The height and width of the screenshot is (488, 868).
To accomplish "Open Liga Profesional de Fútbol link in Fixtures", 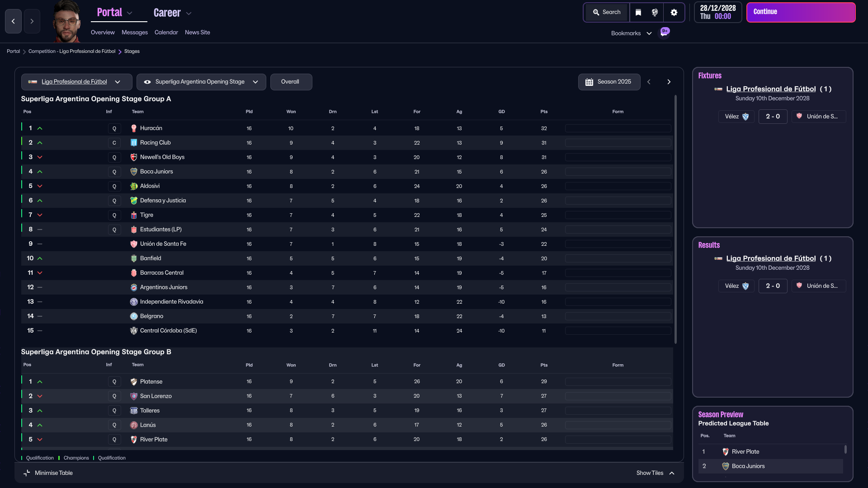I will 771,89.
